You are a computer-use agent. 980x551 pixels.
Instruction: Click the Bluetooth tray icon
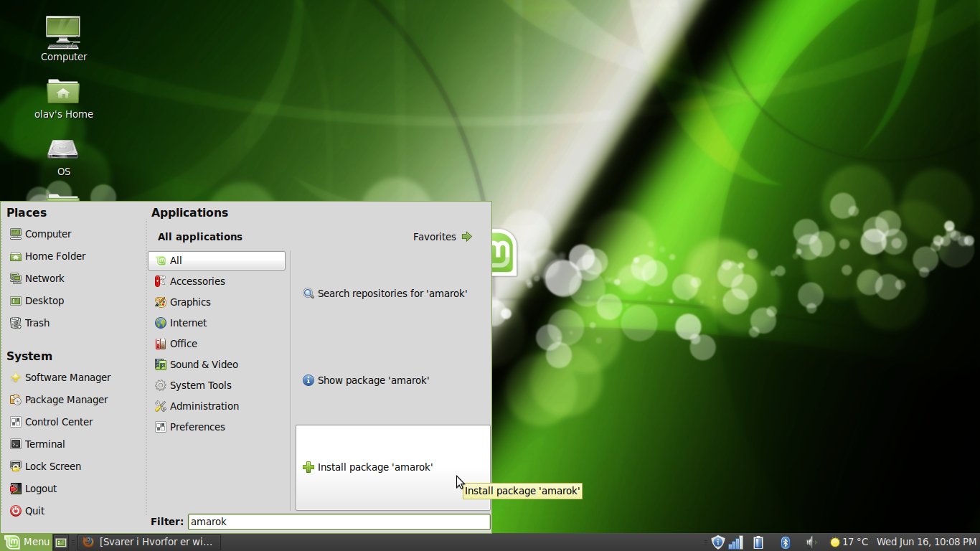pyautogui.click(x=785, y=542)
